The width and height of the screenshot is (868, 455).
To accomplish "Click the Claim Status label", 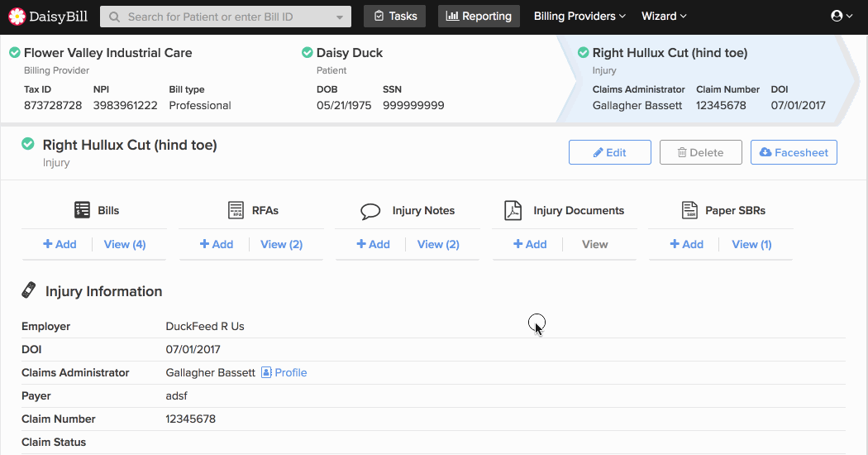I will pos(54,443).
